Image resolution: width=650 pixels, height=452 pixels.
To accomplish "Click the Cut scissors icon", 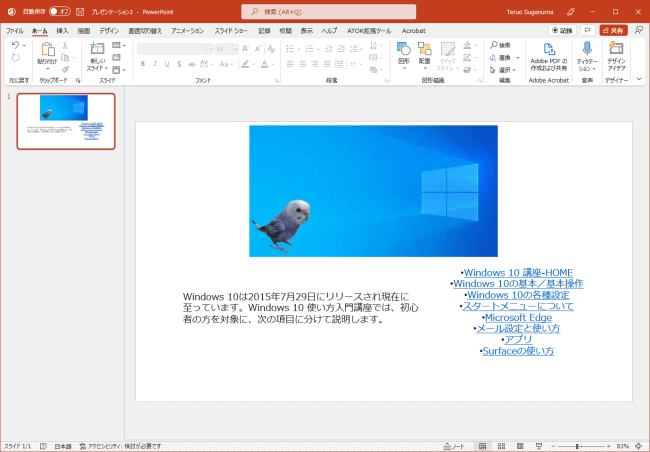I will [65, 45].
